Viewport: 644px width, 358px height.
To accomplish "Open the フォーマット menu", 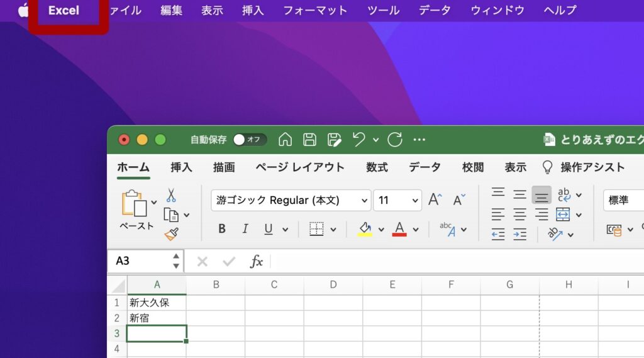I will pos(316,10).
